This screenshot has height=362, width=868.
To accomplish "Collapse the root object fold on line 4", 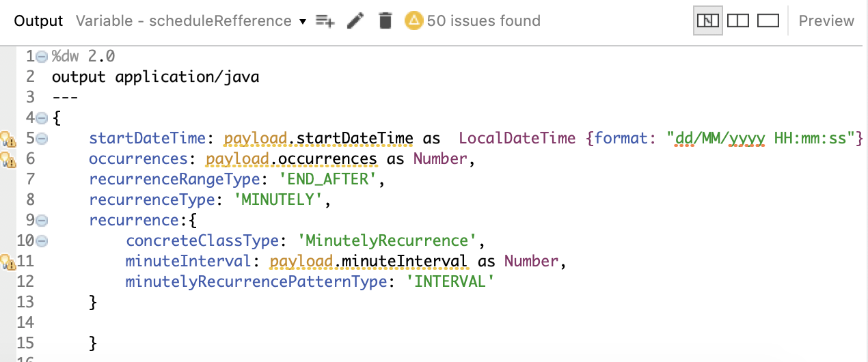I will point(42,119).
